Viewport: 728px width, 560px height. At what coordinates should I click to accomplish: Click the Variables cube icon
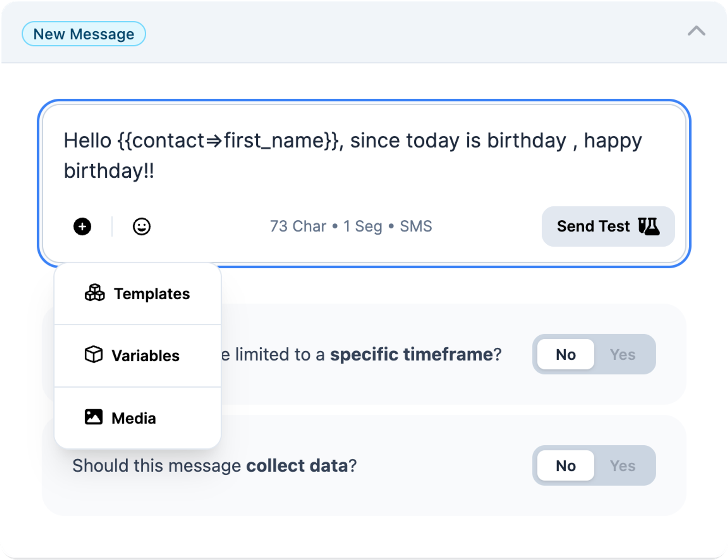(x=94, y=355)
